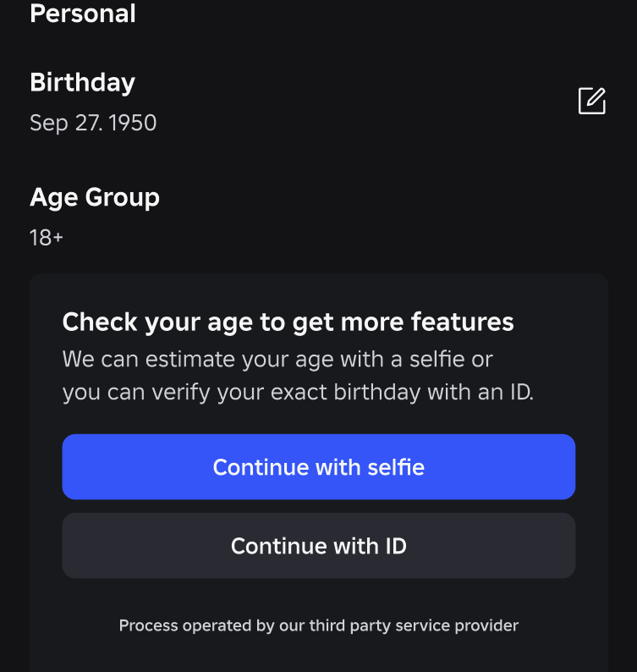Viewport: 637px width, 672px height.
Task: Click the year 1950 in the birthday
Action: [132, 123]
